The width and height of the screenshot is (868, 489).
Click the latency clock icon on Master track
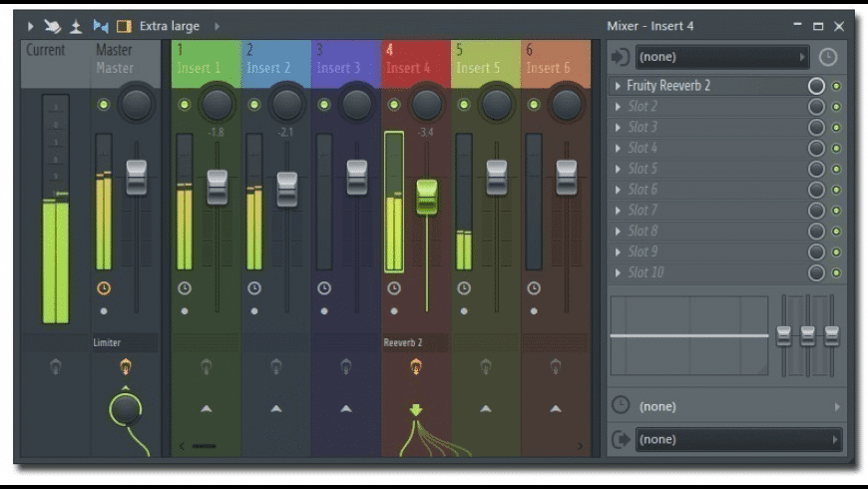[x=104, y=288]
